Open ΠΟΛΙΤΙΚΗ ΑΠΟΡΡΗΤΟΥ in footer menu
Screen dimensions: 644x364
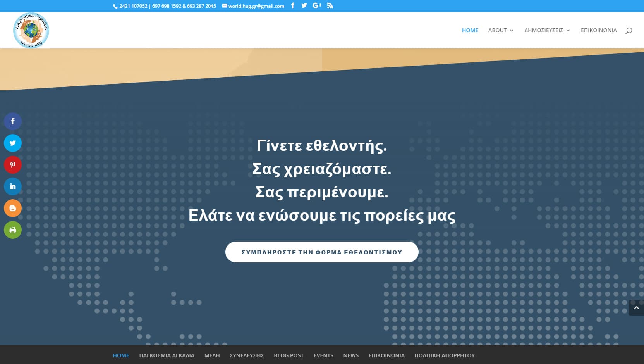(x=445, y=355)
